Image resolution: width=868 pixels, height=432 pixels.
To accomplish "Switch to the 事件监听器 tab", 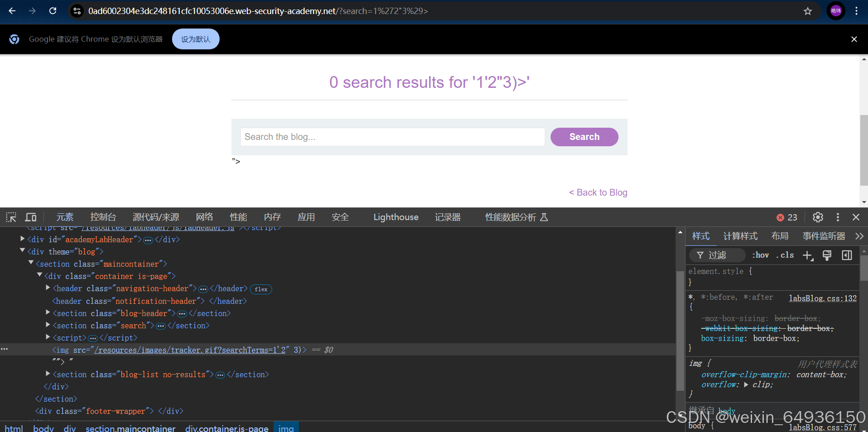I will pyautogui.click(x=824, y=236).
